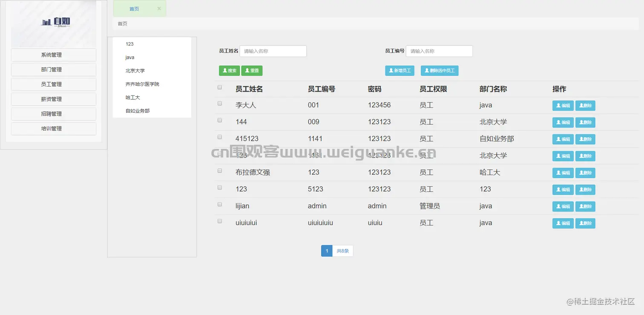Viewport: 644px width, 315px height.
Task: Click the 管理员 cell in lijian row
Action: click(x=430, y=206)
